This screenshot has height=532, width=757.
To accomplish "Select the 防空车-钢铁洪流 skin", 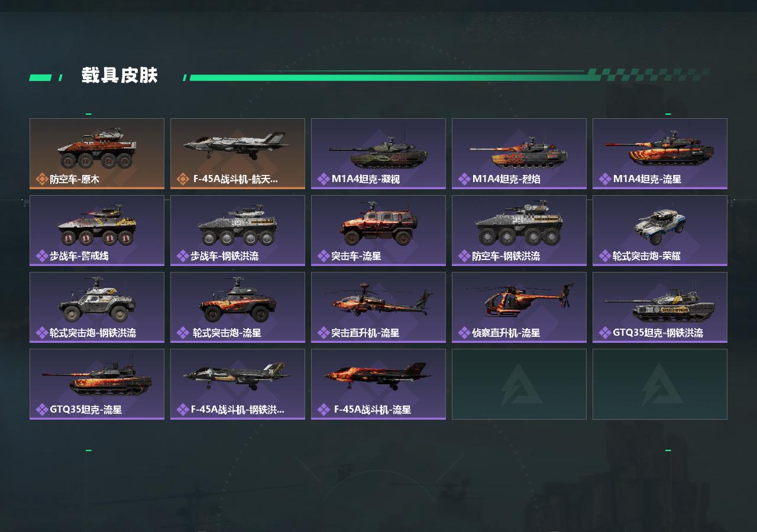I will tap(519, 231).
